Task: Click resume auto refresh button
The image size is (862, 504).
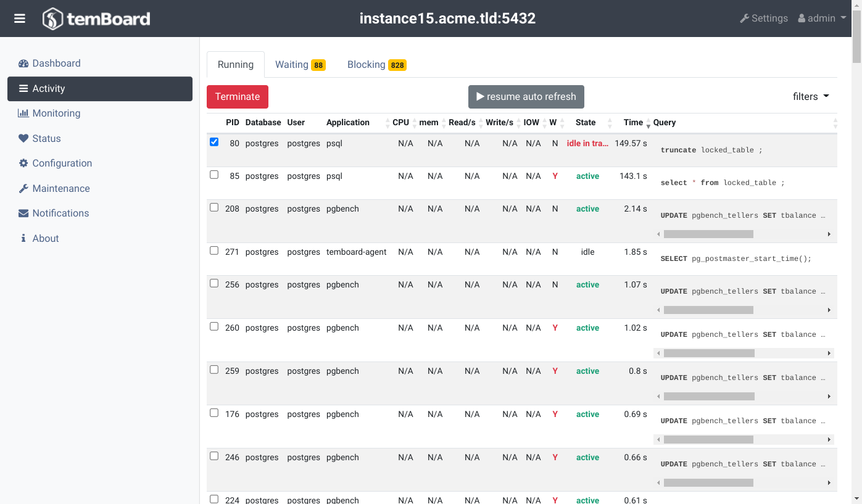Action: click(526, 97)
